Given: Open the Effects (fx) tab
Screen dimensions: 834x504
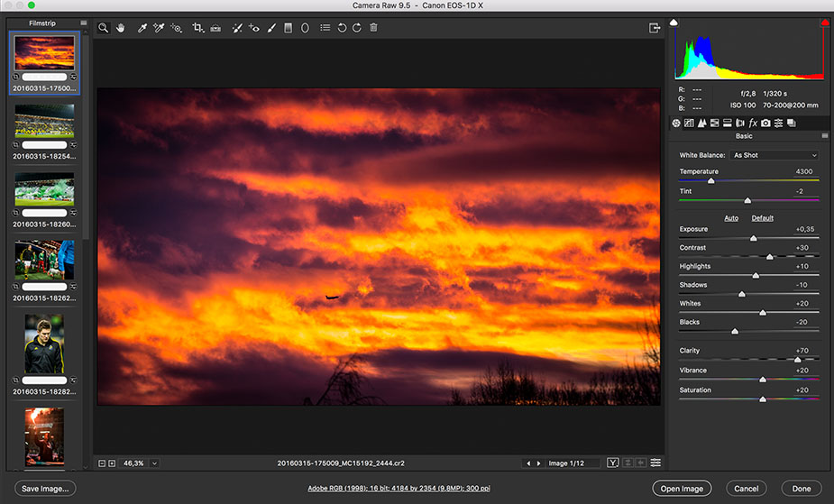Looking at the screenshot, I should pyautogui.click(x=753, y=123).
